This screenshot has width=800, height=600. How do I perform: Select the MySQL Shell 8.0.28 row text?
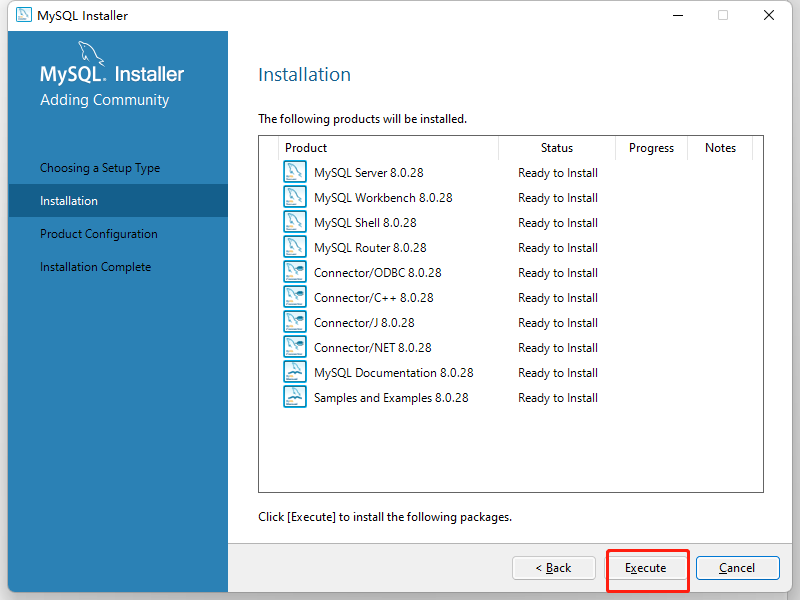(x=365, y=223)
